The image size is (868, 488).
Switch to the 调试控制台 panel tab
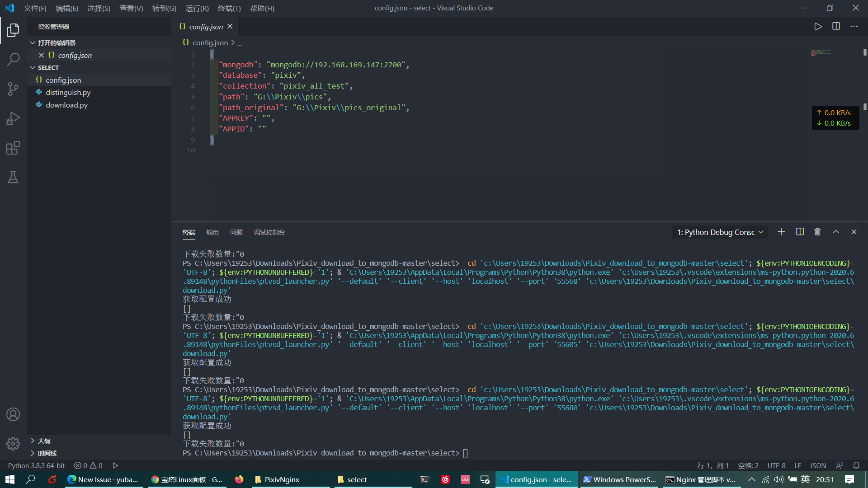click(269, 232)
